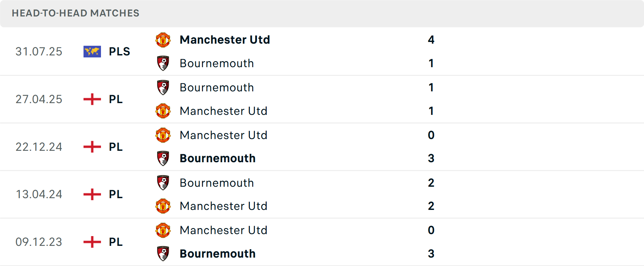Click Manchester Utd crest in 13.04.24 match
The width and height of the screenshot is (644, 266).
pos(163,206)
